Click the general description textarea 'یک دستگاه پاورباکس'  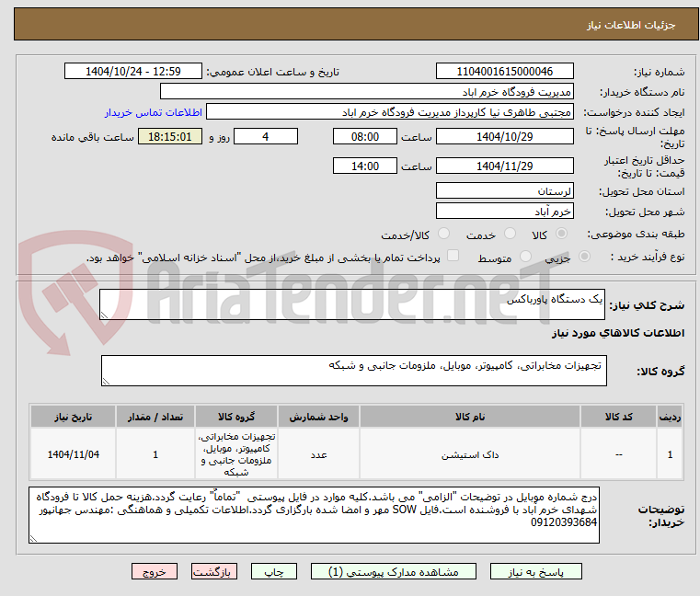[352, 304]
